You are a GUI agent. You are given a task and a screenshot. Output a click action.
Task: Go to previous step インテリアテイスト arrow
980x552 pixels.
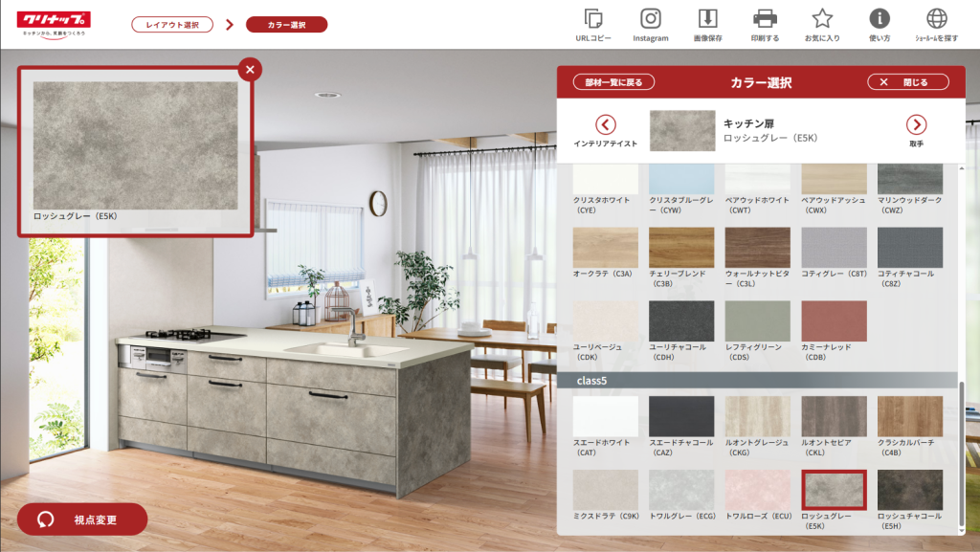click(605, 124)
